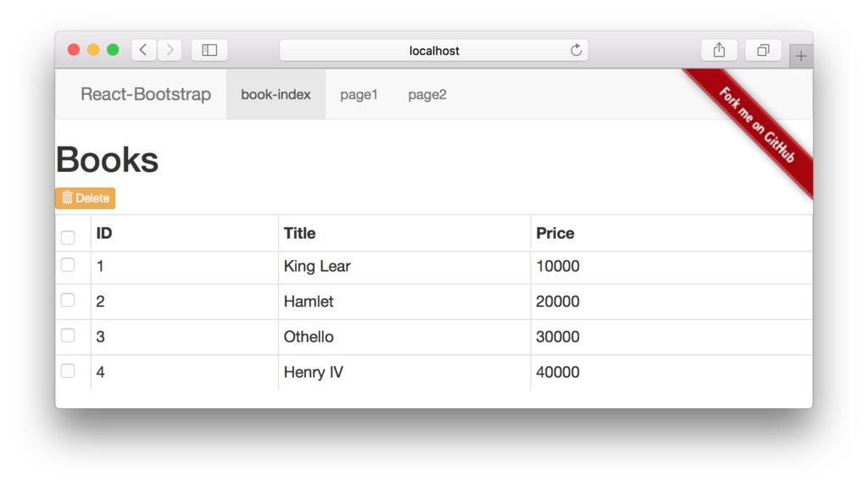Enable the Henry IV row checkbox

(x=68, y=371)
